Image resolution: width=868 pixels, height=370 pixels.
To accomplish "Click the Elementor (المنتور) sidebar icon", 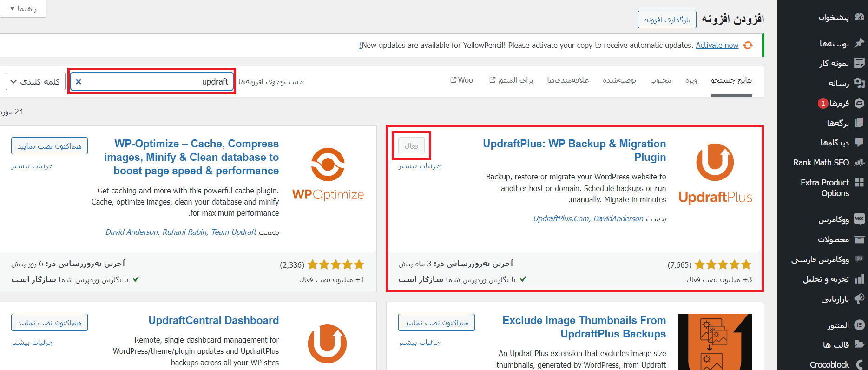I will (859, 325).
